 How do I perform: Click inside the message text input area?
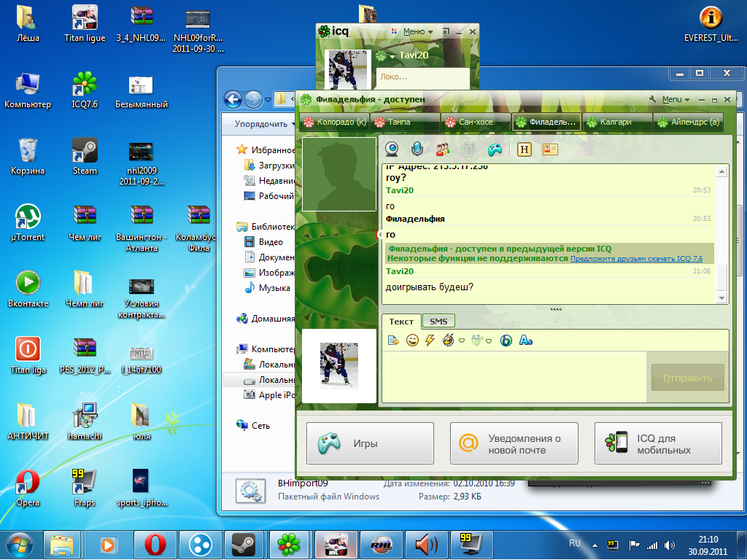(x=516, y=378)
